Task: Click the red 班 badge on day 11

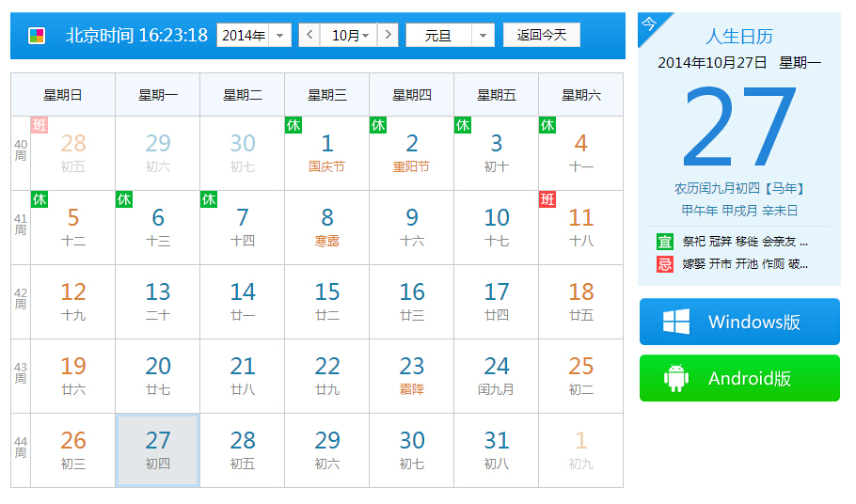Action: (547, 199)
